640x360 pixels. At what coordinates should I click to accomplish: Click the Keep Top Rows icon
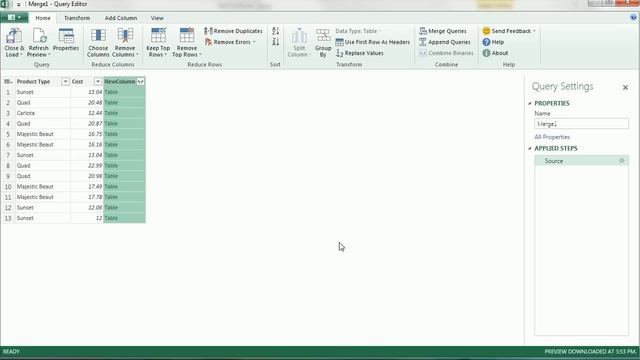[x=158, y=36]
